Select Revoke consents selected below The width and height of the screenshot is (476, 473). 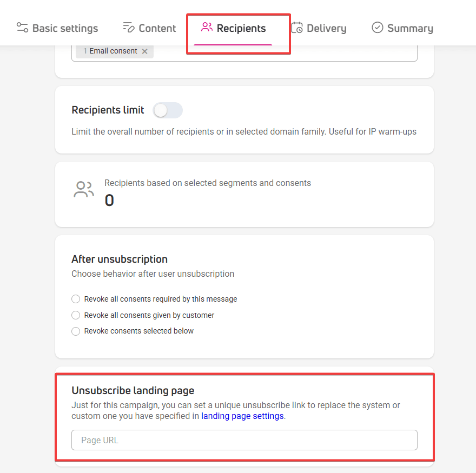tap(76, 331)
